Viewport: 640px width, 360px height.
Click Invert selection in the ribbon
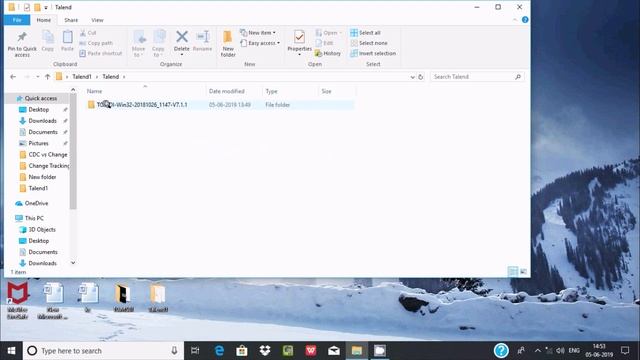click(373, 53)
